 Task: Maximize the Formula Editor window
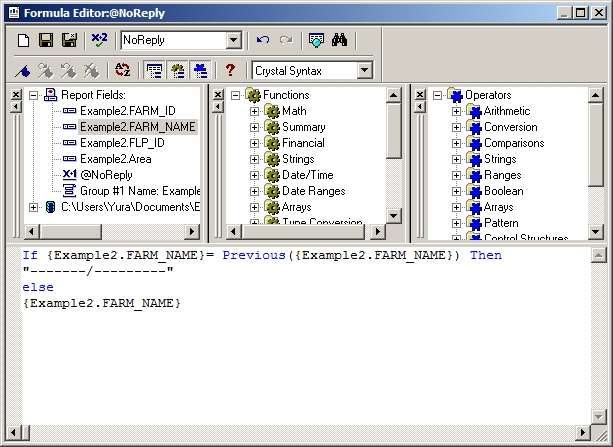(x=581, y=13)
